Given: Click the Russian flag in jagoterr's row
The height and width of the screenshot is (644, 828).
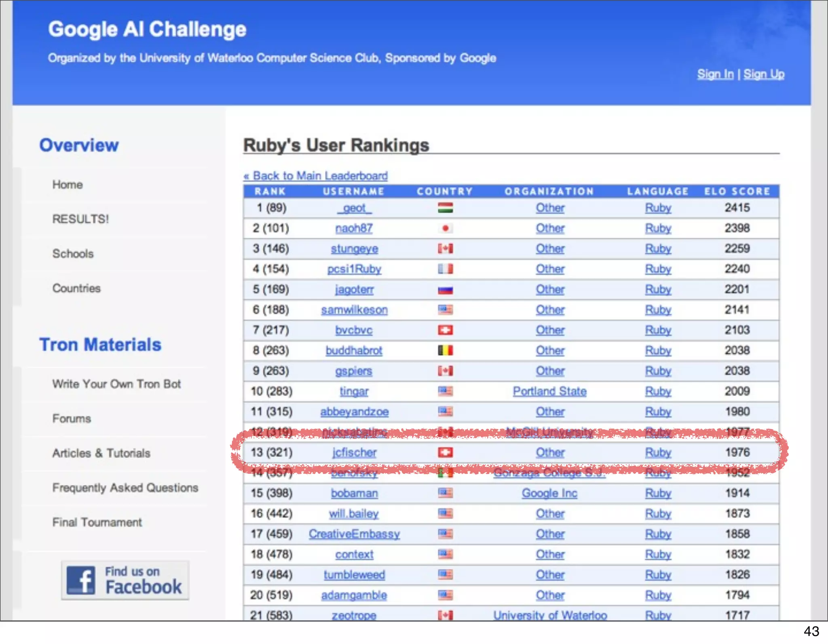Looking at the screenshot, I should pos(445,290).
